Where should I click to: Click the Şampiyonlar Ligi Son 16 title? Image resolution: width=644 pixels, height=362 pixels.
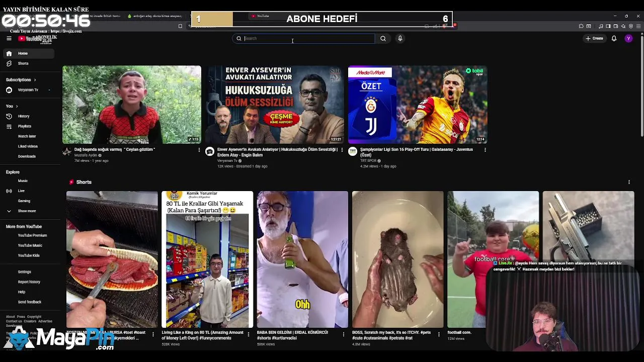pyautogui.click(x=417, y=152)
